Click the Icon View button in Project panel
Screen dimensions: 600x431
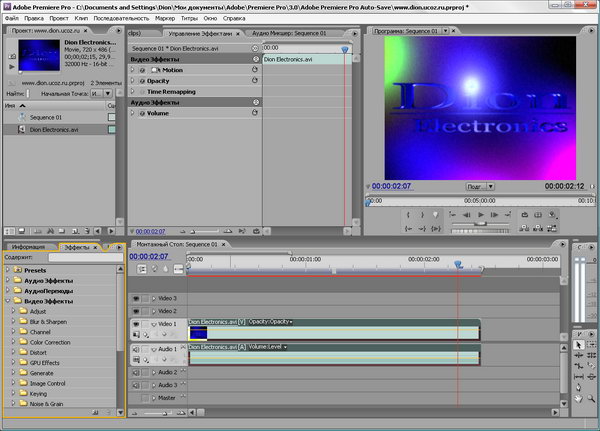pyautogui.click(x=22, y=231)
